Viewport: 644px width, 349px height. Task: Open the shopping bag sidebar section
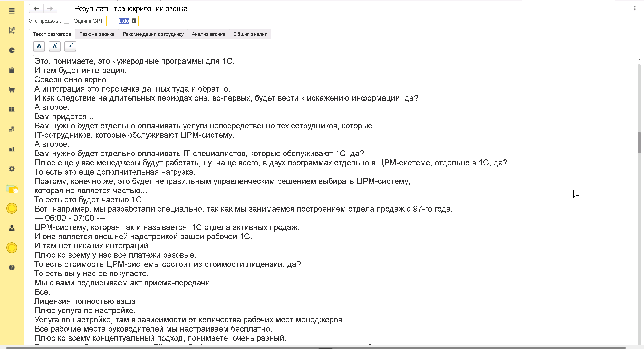(x=12, y=70)
